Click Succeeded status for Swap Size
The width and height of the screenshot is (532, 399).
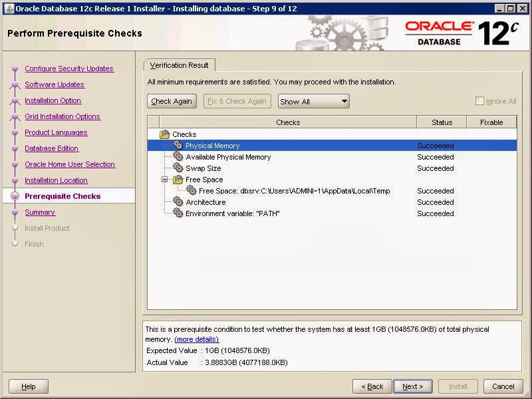436,168
